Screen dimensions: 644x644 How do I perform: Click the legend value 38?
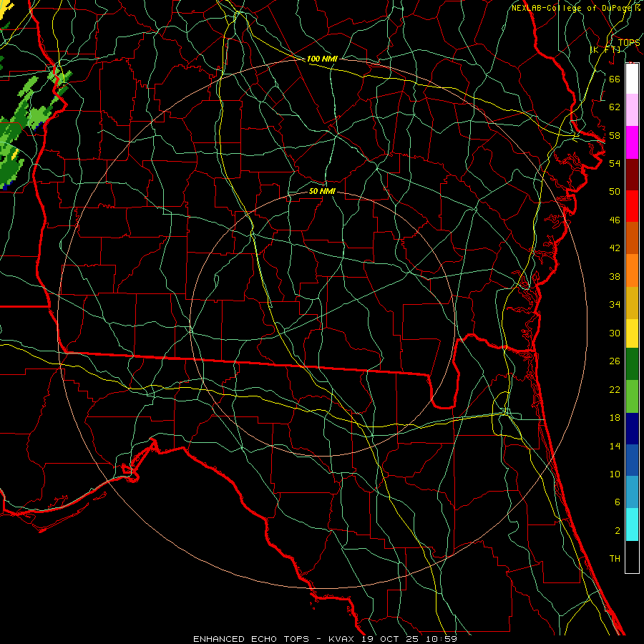[615, 277]
